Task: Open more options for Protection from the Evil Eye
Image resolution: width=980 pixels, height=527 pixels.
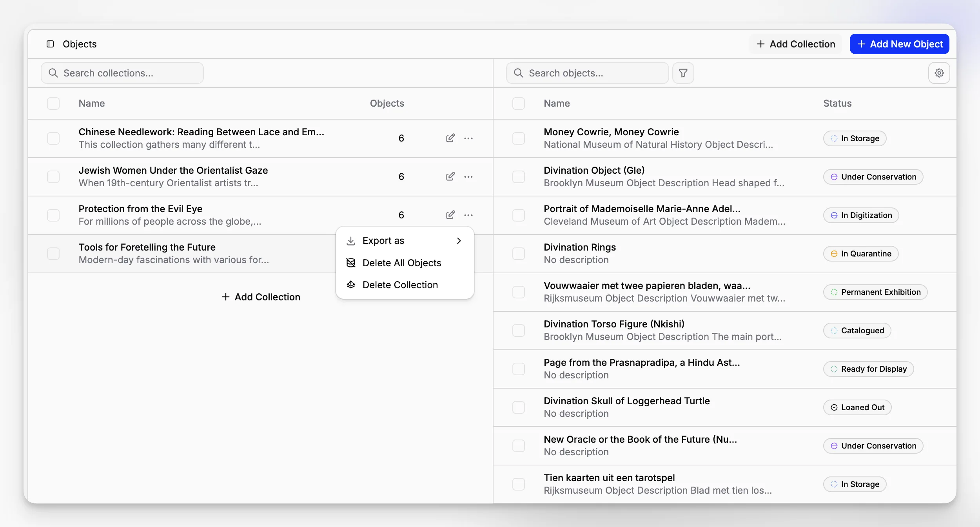Action: (468, 215)
